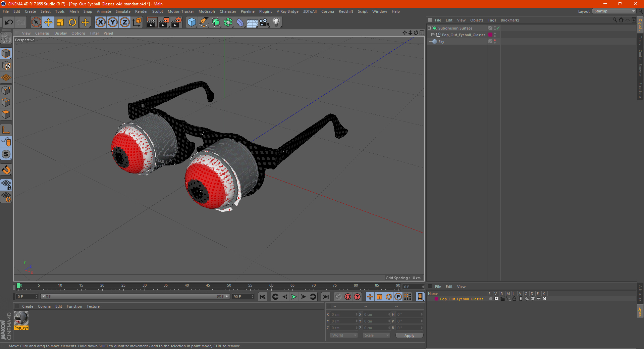This screenshot has width=644, height=349.
Task: Add a floor environment object
Action: [x=252, y=22]
